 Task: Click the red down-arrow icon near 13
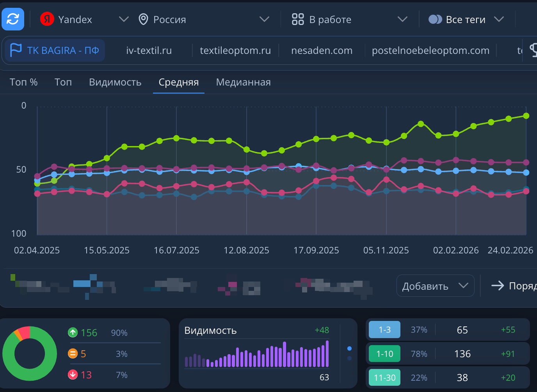[x=73, y=374]
